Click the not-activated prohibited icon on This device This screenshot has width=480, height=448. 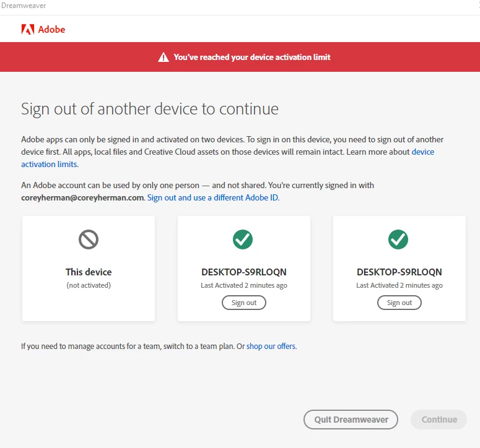point(89,239)
